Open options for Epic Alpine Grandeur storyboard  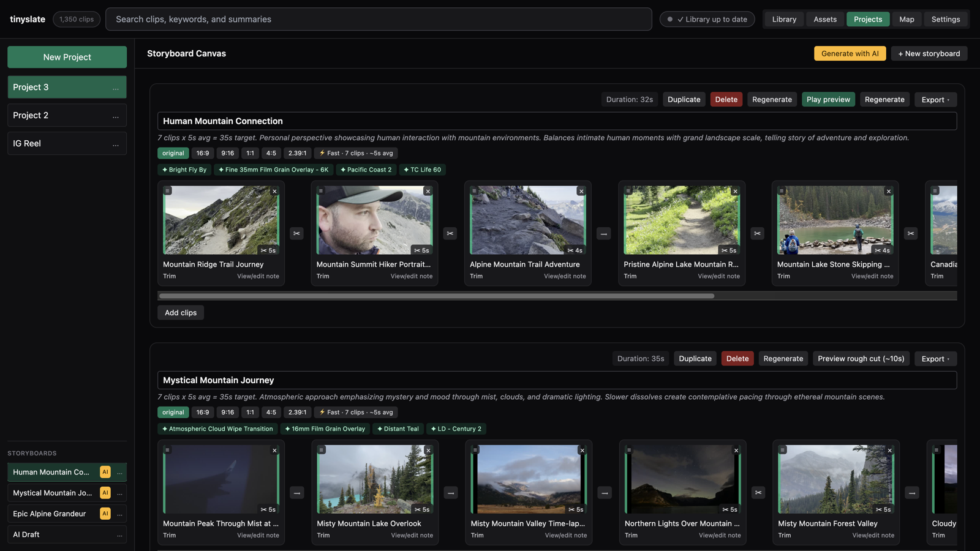click(120, 514)
